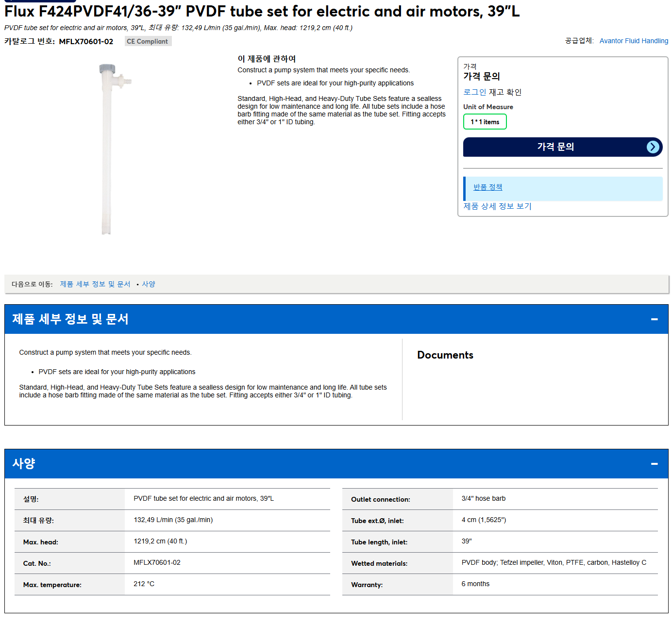Click the 이 제품에 관하여 heading
The width and height of the screenshot is (672, 623).
[x=267, y=59]
